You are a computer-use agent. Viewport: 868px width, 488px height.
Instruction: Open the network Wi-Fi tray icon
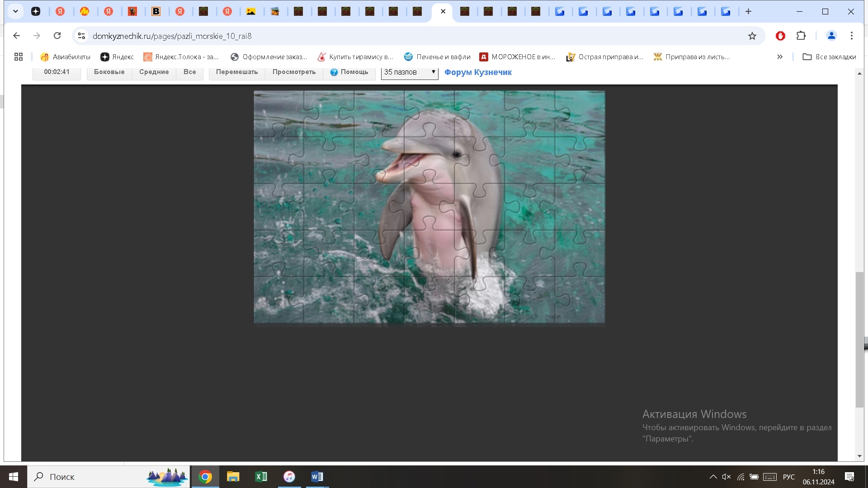coord(741,477)
